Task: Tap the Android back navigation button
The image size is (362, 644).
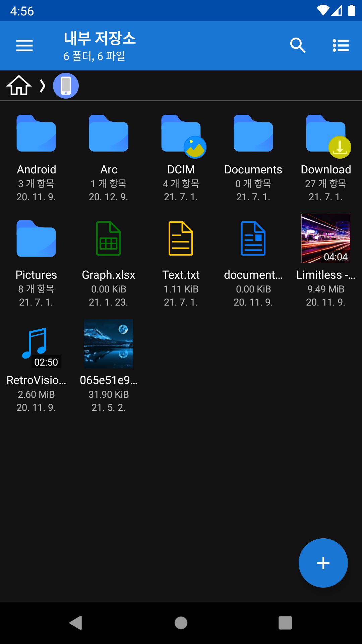Action: click(x=76, y=623)
